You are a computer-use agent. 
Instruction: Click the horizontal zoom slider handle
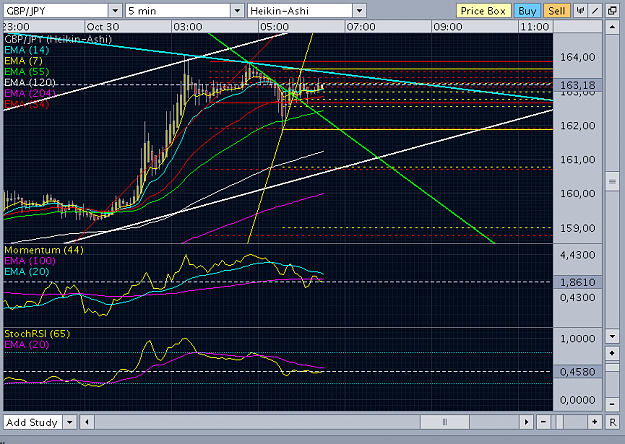click(x=560, y=422)
